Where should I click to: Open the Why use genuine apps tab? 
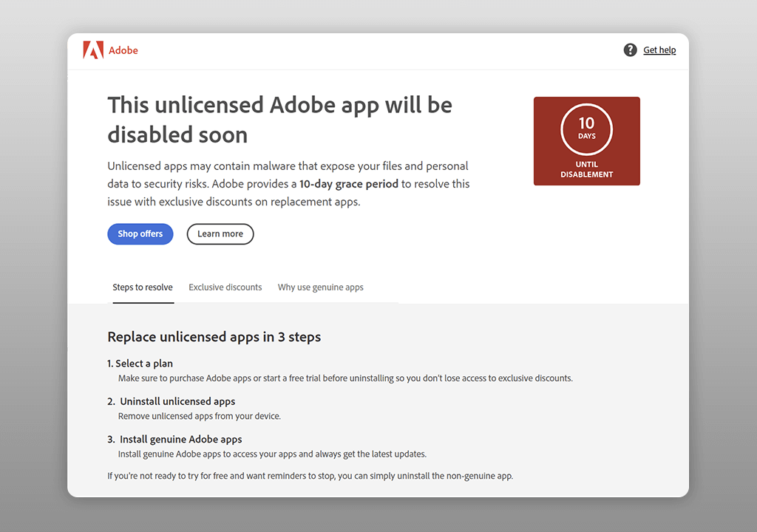320,287
